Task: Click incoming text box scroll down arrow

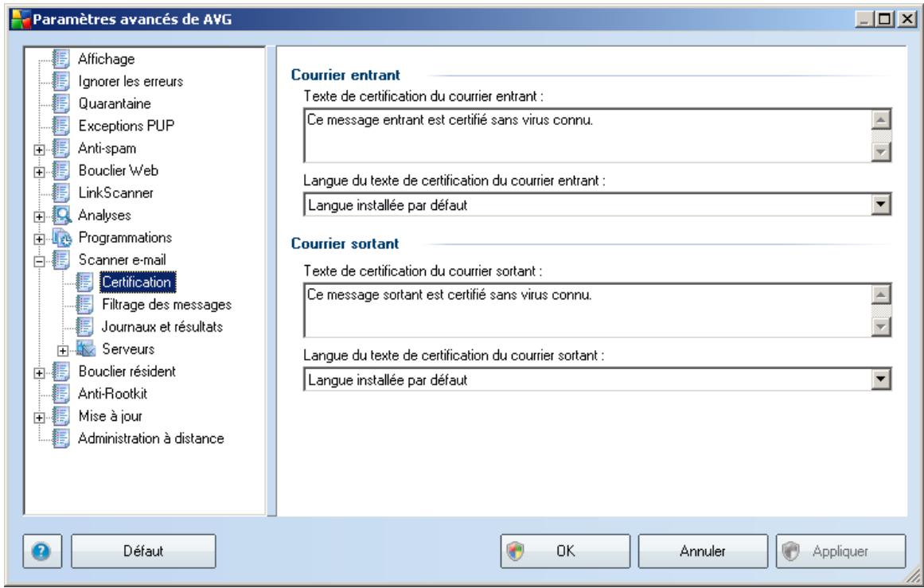Action: point(880,151)
